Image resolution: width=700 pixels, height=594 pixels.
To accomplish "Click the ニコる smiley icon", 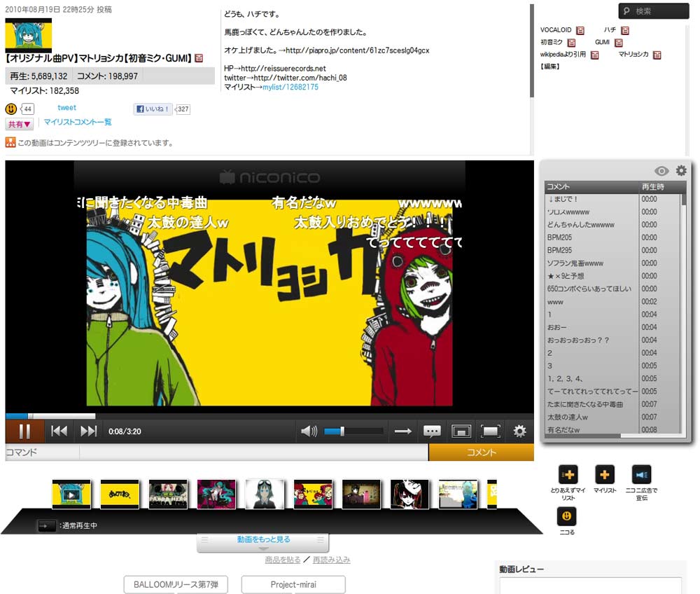I will (566, 518).
